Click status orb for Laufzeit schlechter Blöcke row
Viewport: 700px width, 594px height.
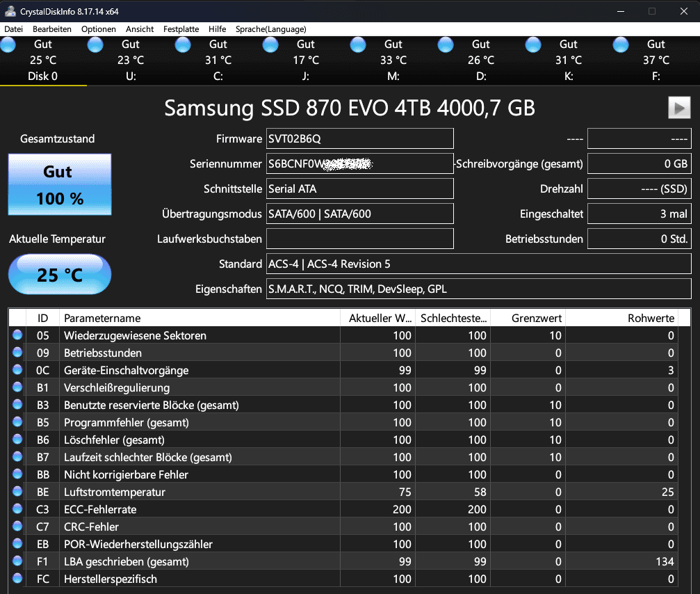[x=17, y=456]
